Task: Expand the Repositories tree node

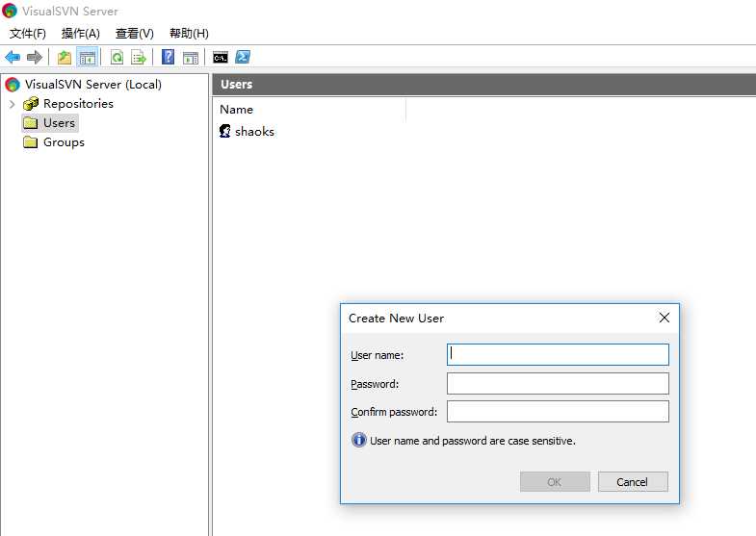Action: point(13,104)
